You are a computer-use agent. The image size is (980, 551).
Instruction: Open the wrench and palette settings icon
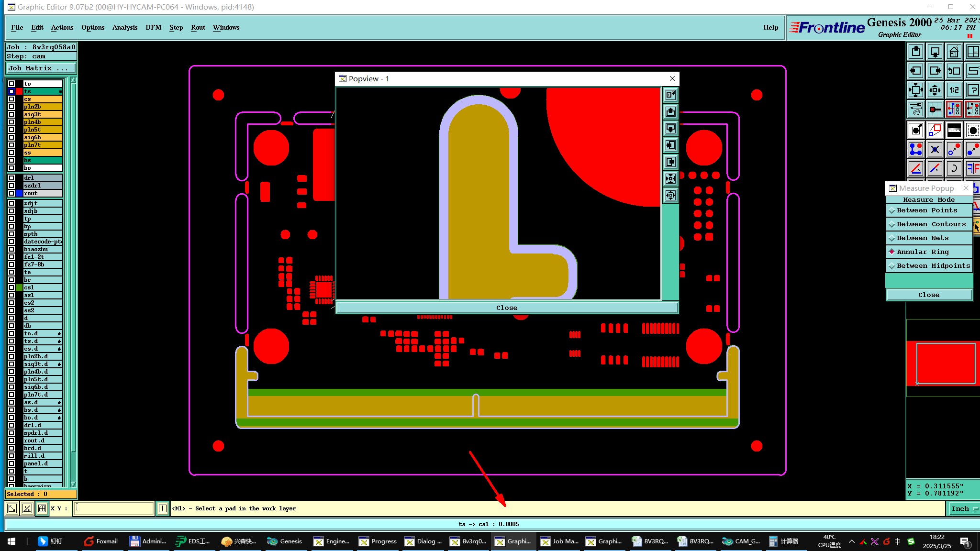tap(915, 109)
